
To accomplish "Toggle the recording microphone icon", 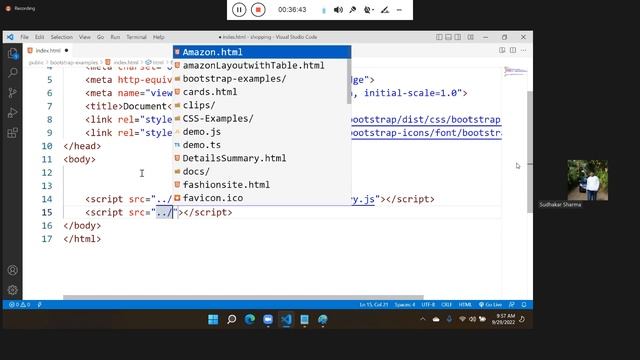I will pyautogui.click(x=353, y=10).
